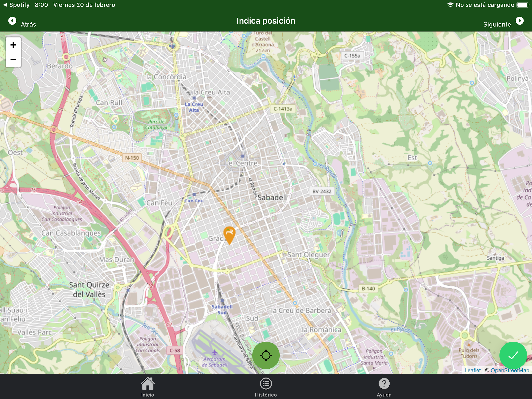This screenshot has height=399, width=532.
Task: Click the Parc de Catalunya label
Action: click(x=156, y=124)
